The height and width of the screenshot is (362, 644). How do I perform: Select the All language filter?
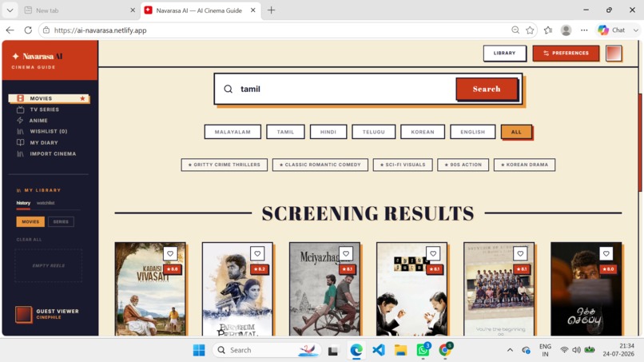coord(516,132)
